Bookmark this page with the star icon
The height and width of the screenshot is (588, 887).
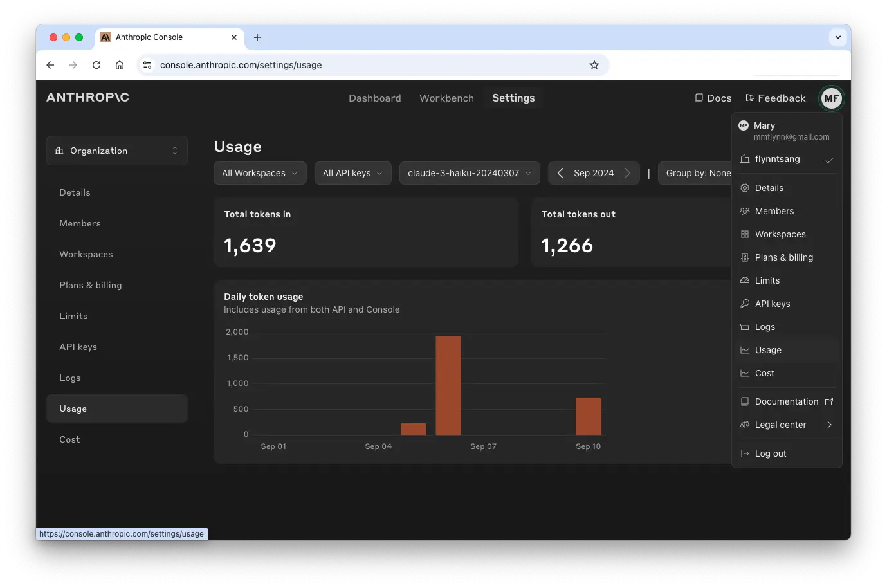coord(594,65)
